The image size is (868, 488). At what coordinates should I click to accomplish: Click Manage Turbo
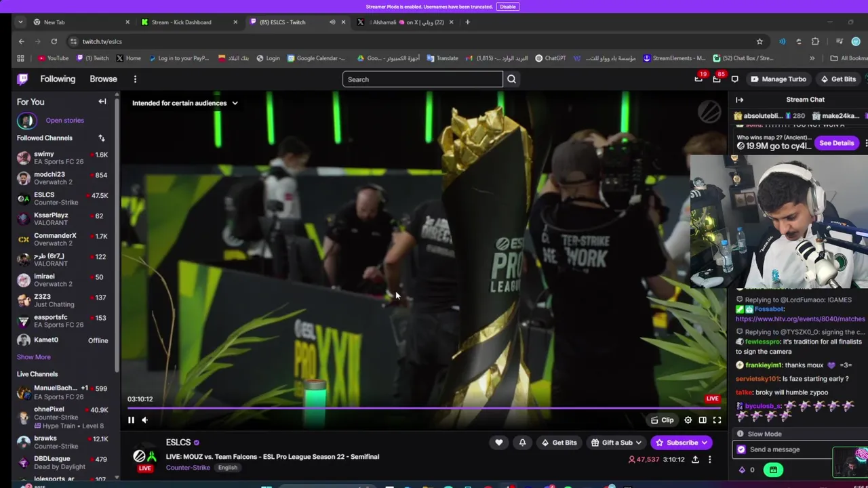point(778,79)
